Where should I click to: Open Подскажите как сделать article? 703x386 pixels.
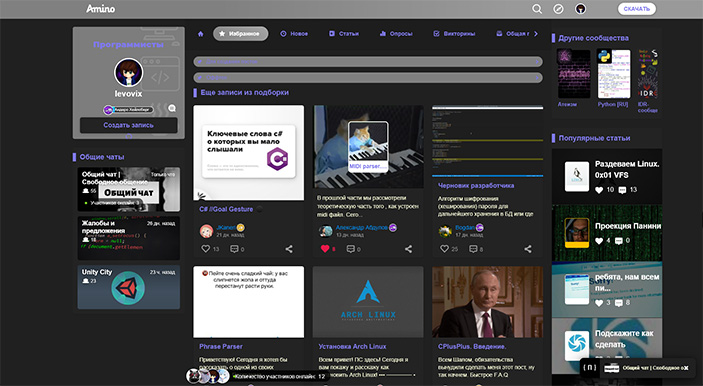pos(607,345)
